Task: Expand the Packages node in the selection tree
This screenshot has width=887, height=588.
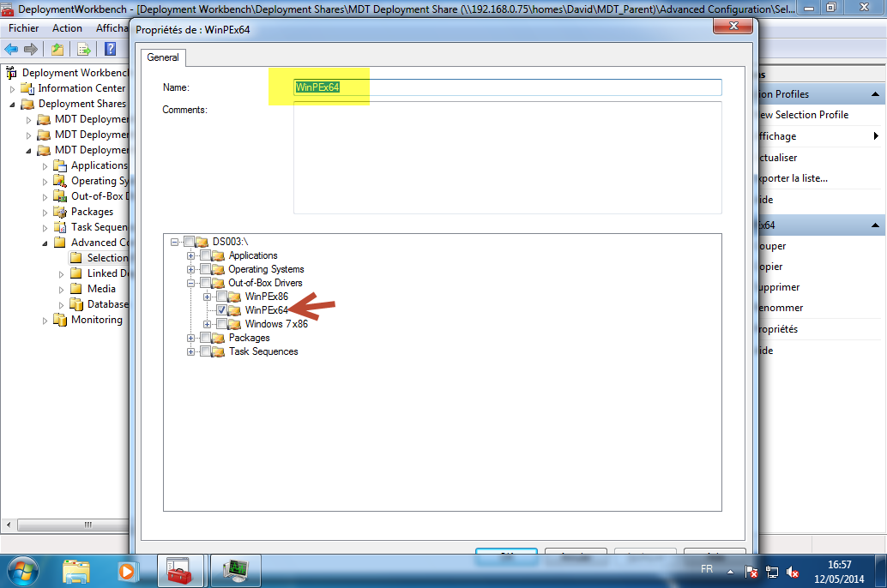Action: coord(190,338)
